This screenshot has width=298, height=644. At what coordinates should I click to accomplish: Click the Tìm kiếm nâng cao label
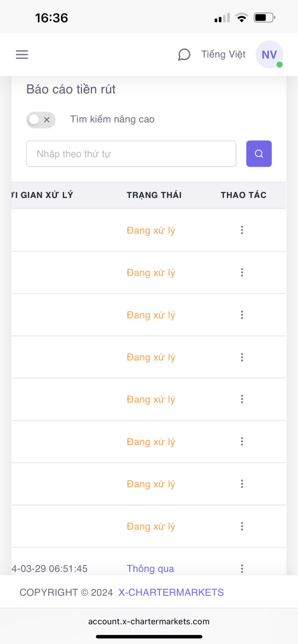pyautogui.click(x=112, y=120)
